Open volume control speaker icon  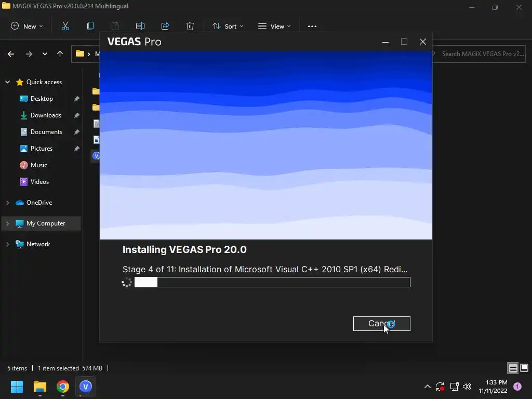pyautogui.click(x=467, y=387)
